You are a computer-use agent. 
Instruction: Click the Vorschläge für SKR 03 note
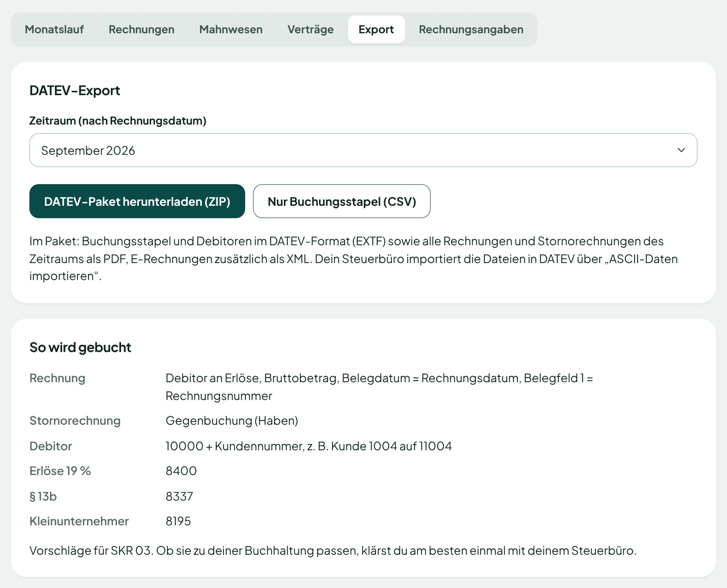pos(333,550)
